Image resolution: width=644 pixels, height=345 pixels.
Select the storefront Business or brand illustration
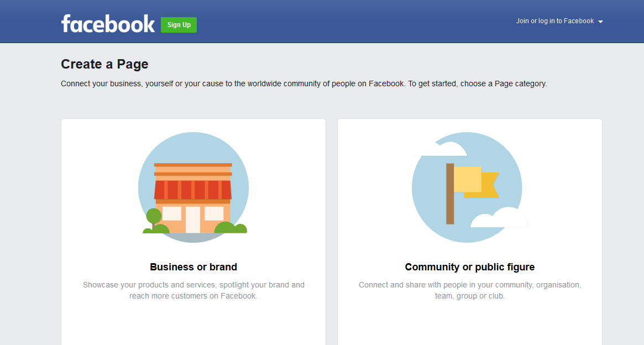click(x=193, y=187)
